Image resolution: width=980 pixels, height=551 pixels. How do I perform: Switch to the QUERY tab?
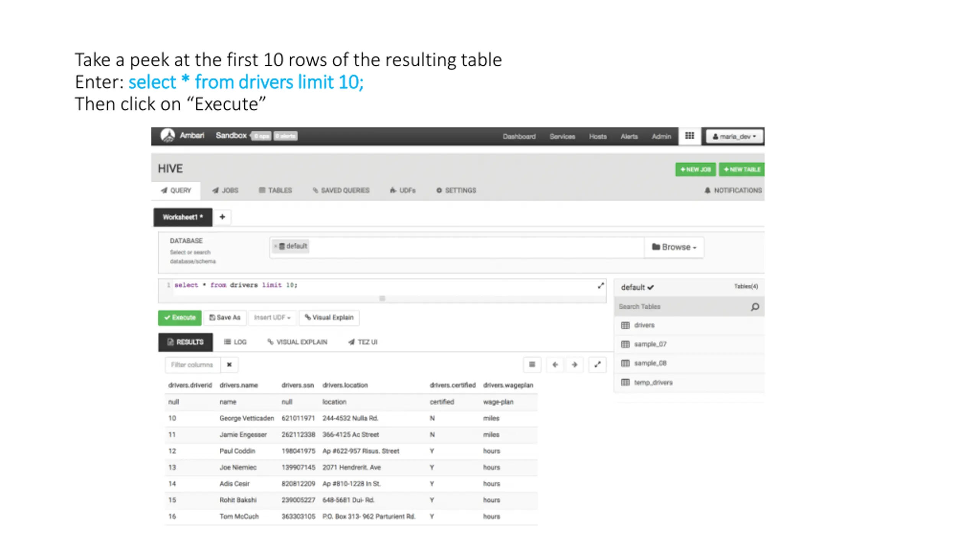point(176,191)
